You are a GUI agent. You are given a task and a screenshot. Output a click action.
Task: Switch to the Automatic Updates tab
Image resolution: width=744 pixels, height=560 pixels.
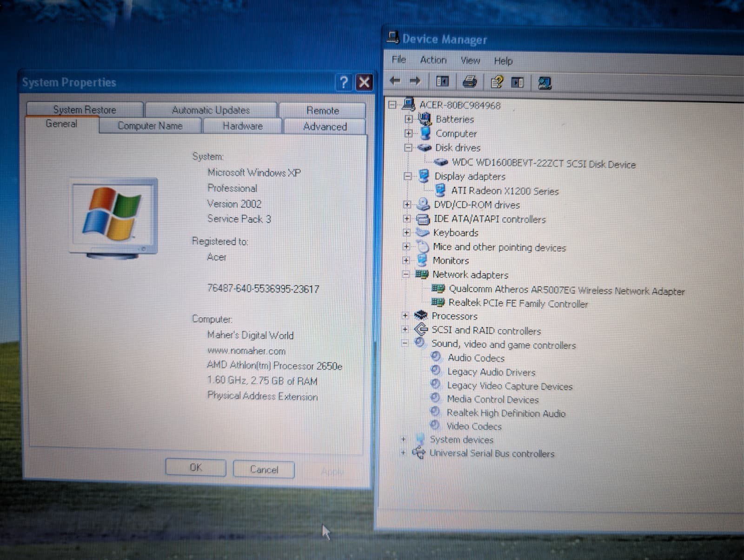211,110
